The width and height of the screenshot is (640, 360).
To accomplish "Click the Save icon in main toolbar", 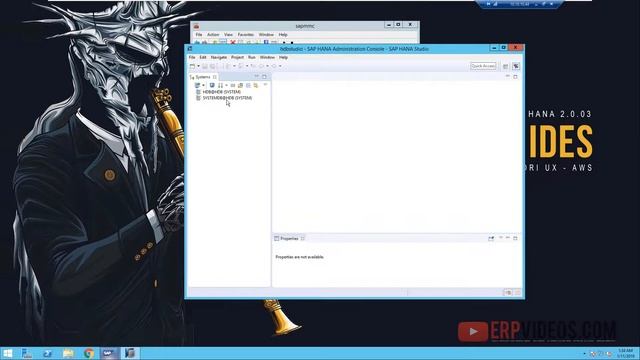I will (205, 66).
